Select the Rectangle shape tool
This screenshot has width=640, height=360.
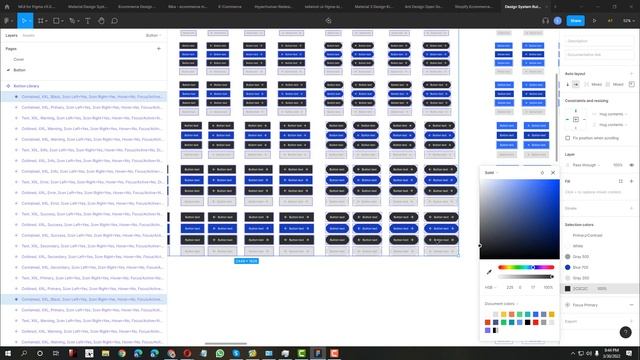pos(57,20)
